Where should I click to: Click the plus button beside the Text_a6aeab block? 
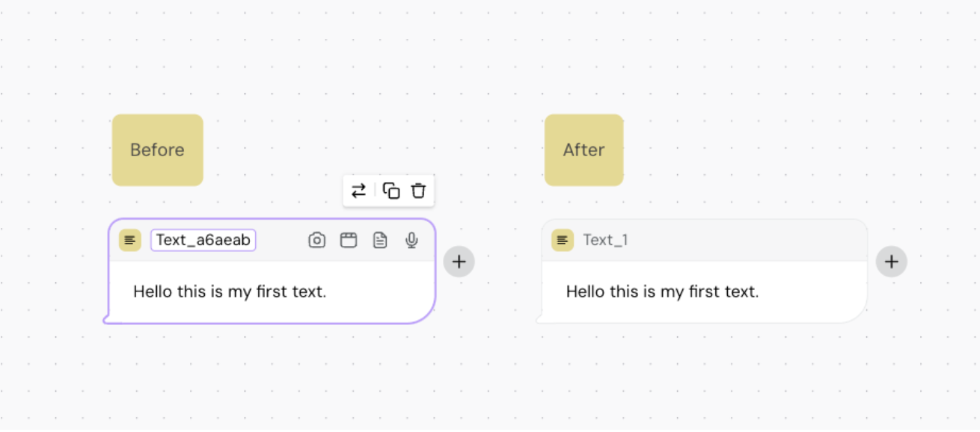click(x=459, y=262)
